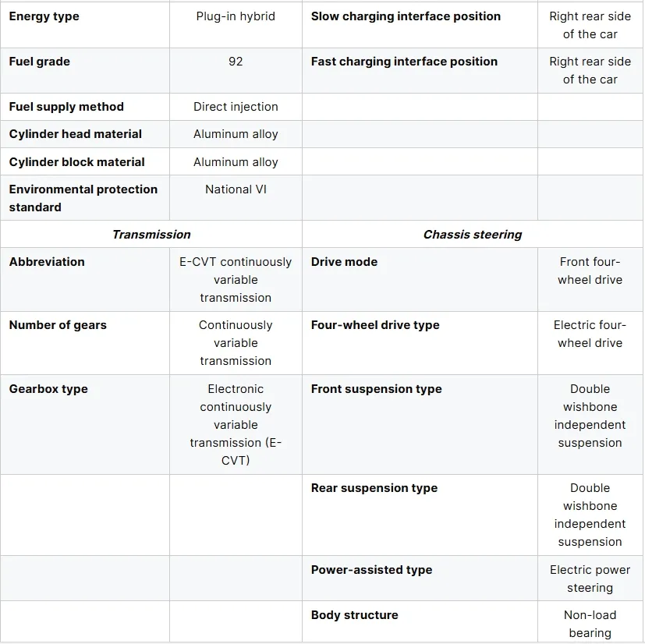The image size is (645, 644).
Task: Click 'Slow charging interface position' label
Action: point(406,16)
